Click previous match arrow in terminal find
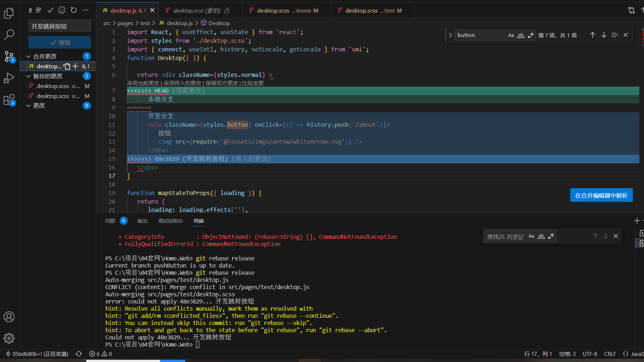Viewport: 644px width, 362px height. pyautogui.click(x=595, y=236)
